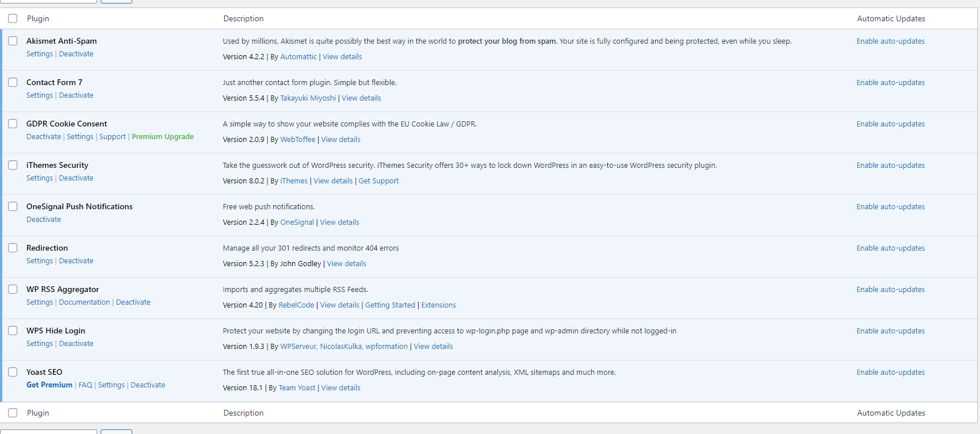Open Settings for Akismet Anti-Spam

pyautogui.click(x=40, y=54)
